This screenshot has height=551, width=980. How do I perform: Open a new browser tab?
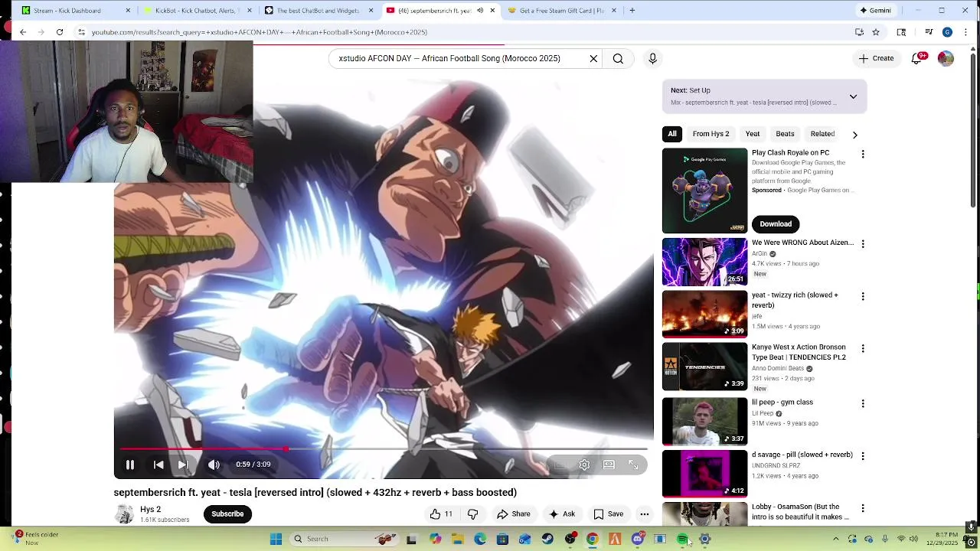pyautogui.click(x=632, y=11)
